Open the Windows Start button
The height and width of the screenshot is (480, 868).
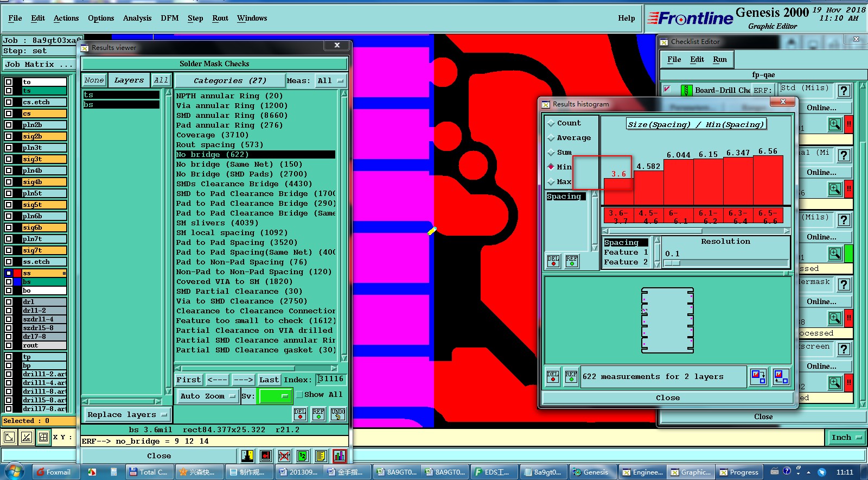15,471
